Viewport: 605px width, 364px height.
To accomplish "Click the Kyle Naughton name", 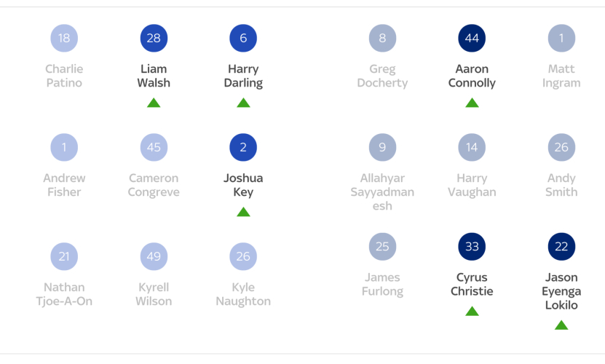I will click(243, 294).
